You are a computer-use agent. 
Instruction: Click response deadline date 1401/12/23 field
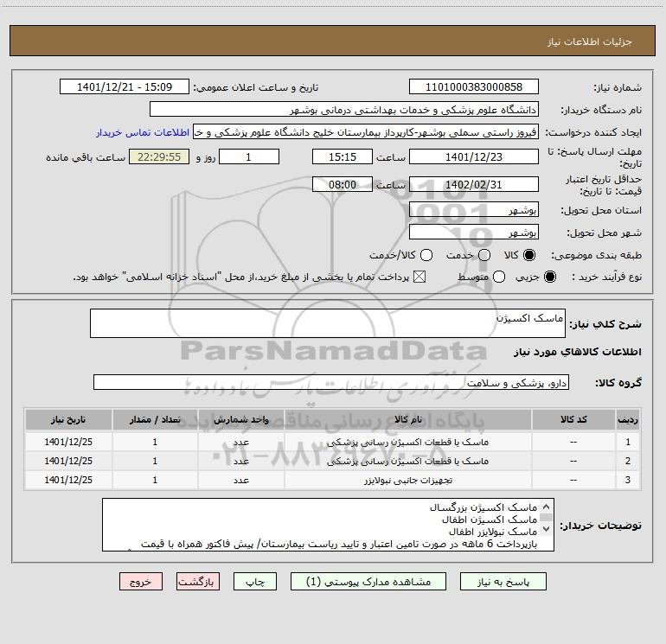pos(474,156)
